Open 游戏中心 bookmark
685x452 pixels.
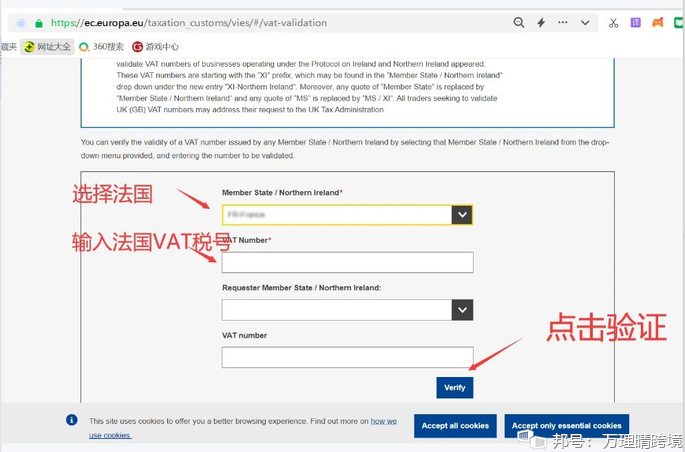click(x=156, y=47)
